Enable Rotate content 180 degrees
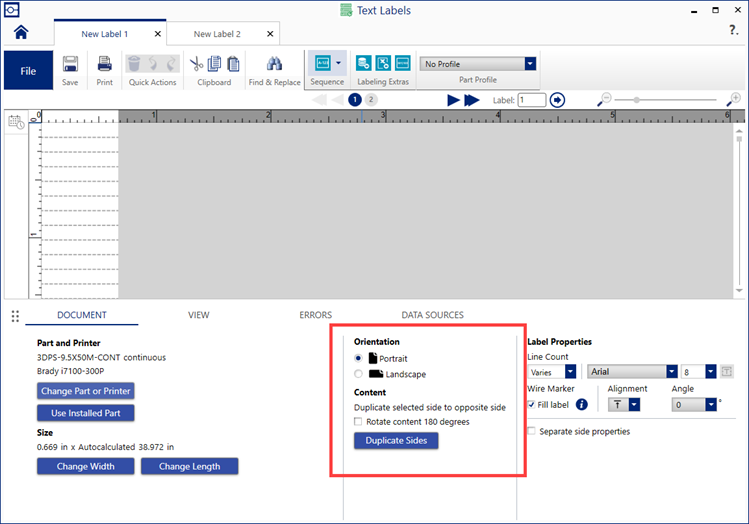Viewport: 749px width, 524px height. pos(359,422)
